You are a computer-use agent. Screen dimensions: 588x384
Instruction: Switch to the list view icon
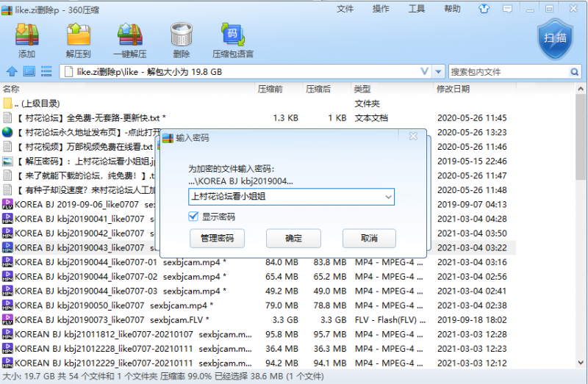point(46,72)
